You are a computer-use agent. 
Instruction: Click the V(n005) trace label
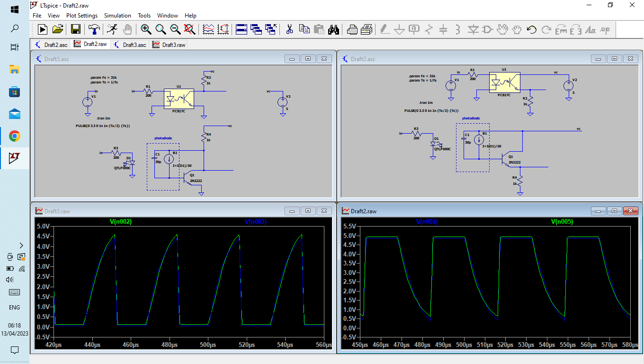point(562,222)
